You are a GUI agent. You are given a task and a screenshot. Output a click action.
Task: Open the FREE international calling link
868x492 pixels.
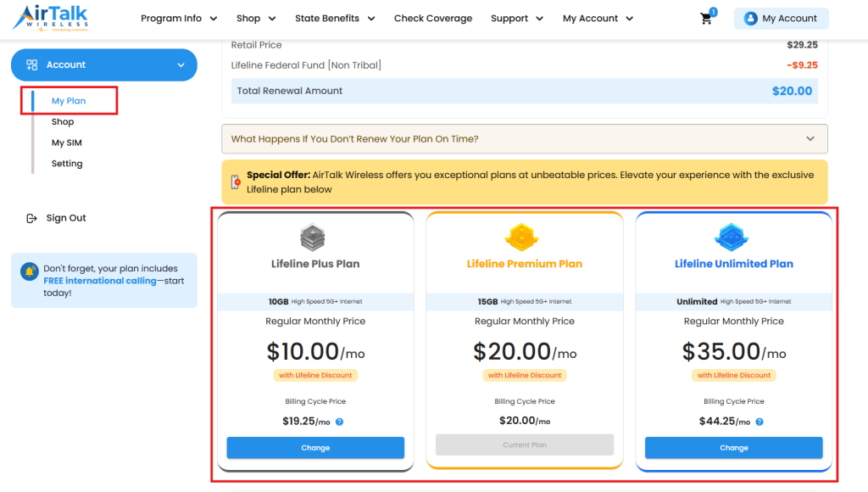[100, 280]
